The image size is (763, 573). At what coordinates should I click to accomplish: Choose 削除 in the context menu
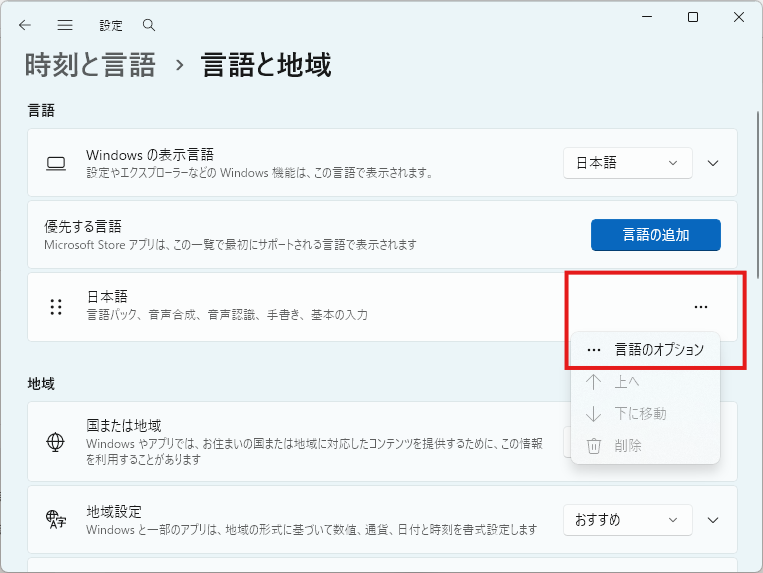pyautogui.click(x=645, y=446)
